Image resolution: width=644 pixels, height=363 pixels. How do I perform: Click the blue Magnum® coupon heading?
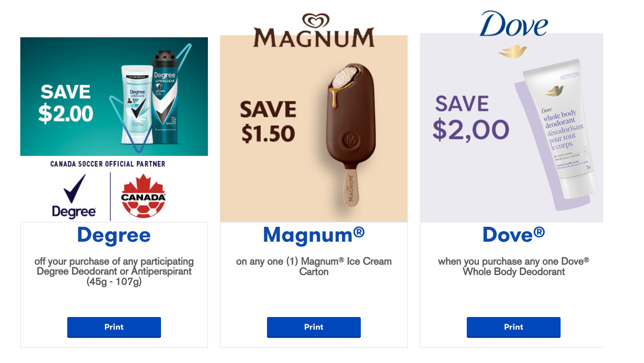coord(314,234)
